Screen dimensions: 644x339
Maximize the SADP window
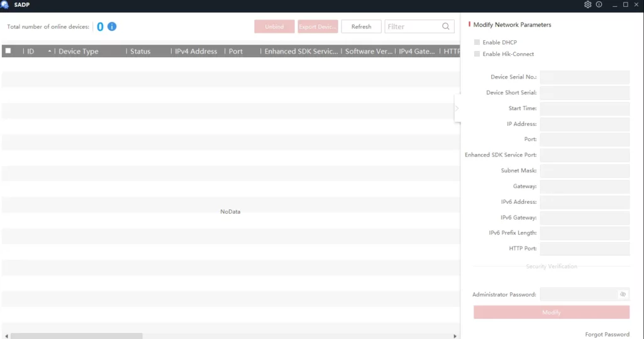(626, 4)
